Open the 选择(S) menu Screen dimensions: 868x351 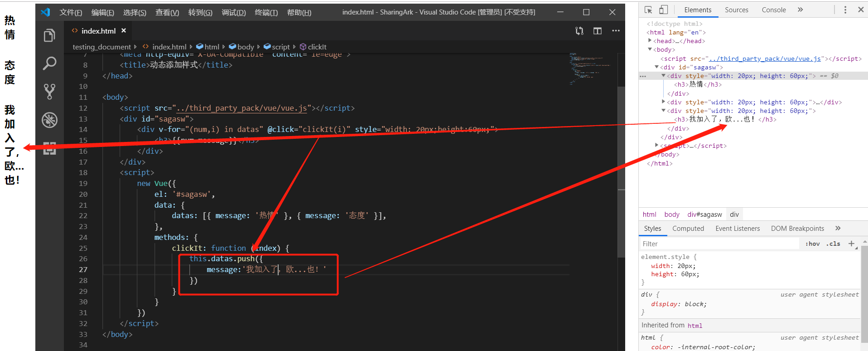(135, 12)
